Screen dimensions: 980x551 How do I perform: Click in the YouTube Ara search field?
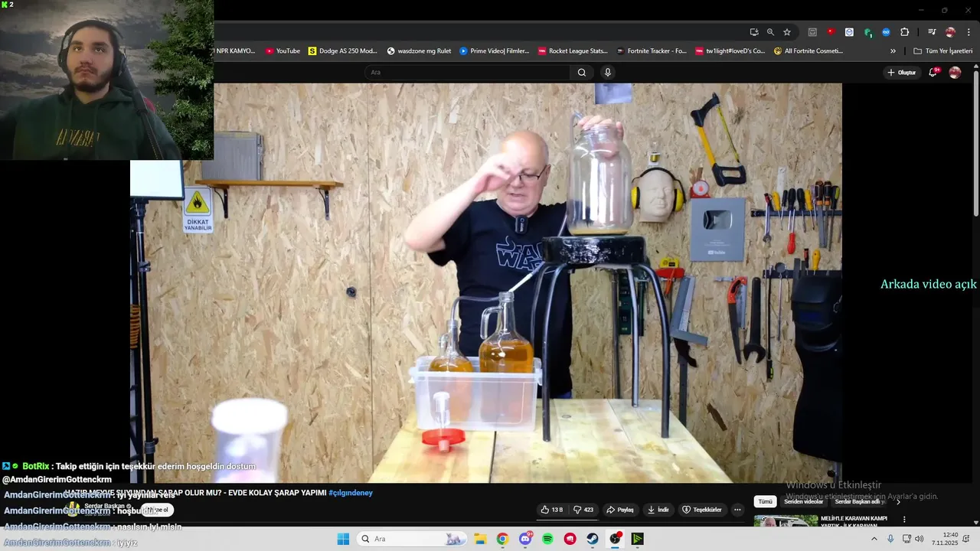point(467,72)
